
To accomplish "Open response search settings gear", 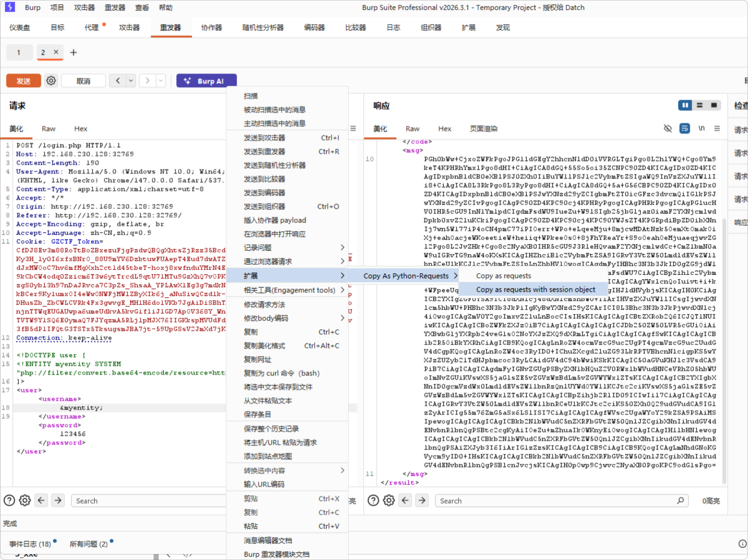I will [x=389, y=500].
